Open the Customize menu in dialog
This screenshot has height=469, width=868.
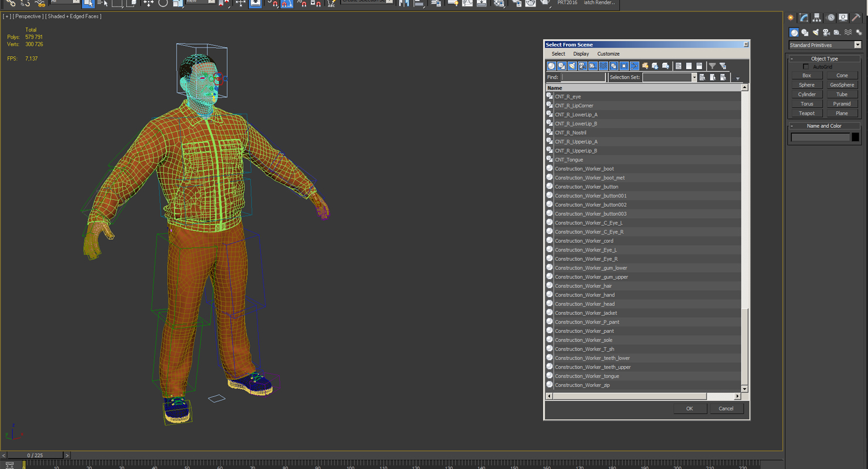point(608,54)
